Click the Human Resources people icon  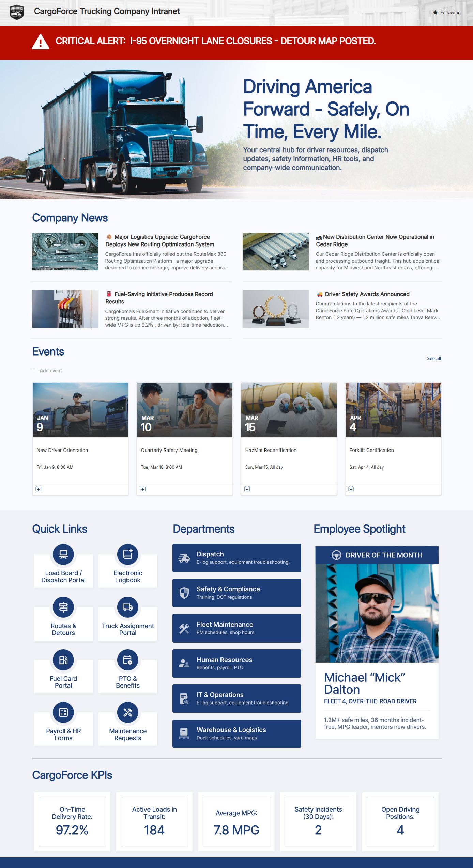coord(184,663)
